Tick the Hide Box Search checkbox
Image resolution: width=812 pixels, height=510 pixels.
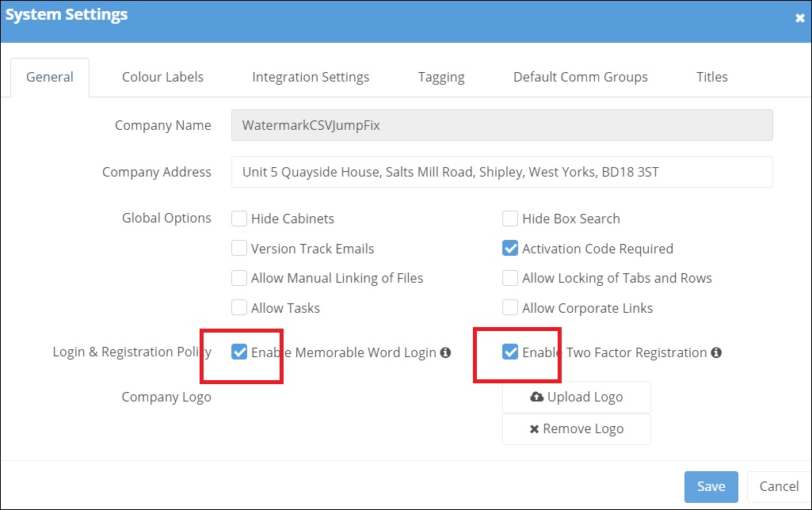(510, 219)
